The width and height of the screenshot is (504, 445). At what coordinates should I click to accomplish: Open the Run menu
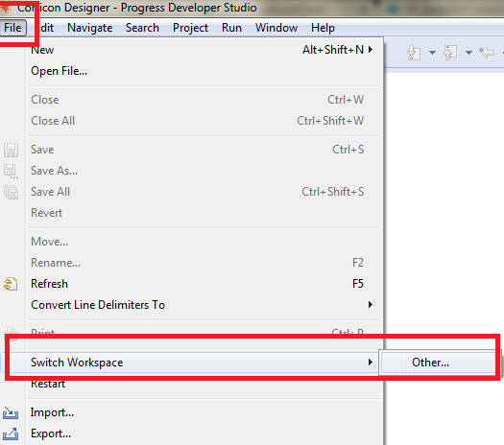(231, 28)
